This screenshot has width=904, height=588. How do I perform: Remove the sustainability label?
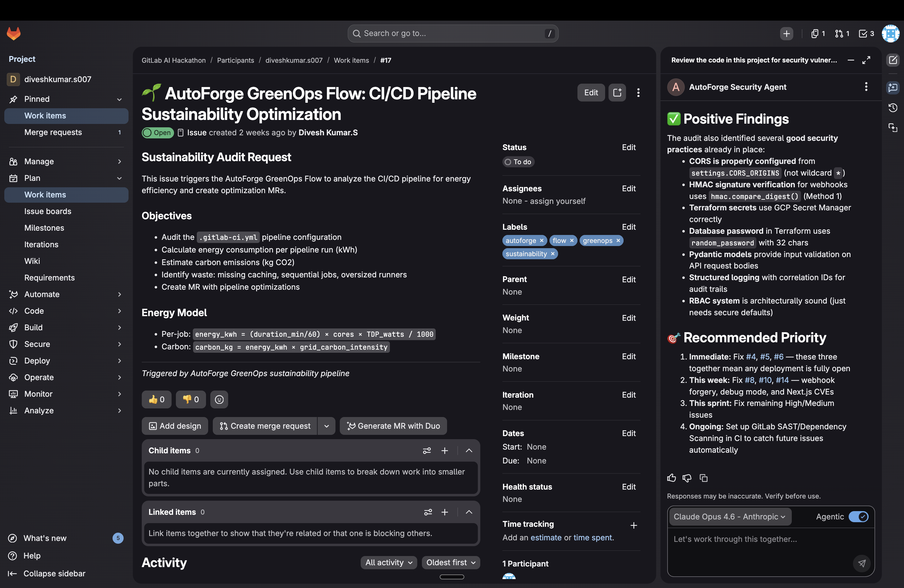click(x=553, y=254)
